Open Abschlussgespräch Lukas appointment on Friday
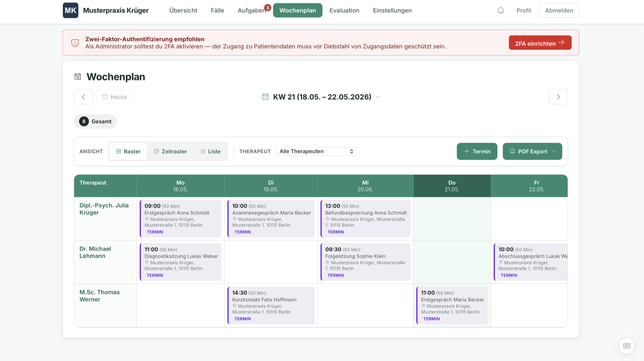The width and height of the screenshot is (644, 361). tap(530, 262)
